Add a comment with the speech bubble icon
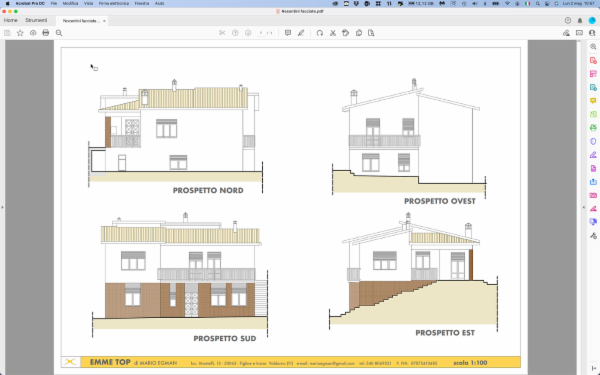600x375 pixels. tap(288, 33)
